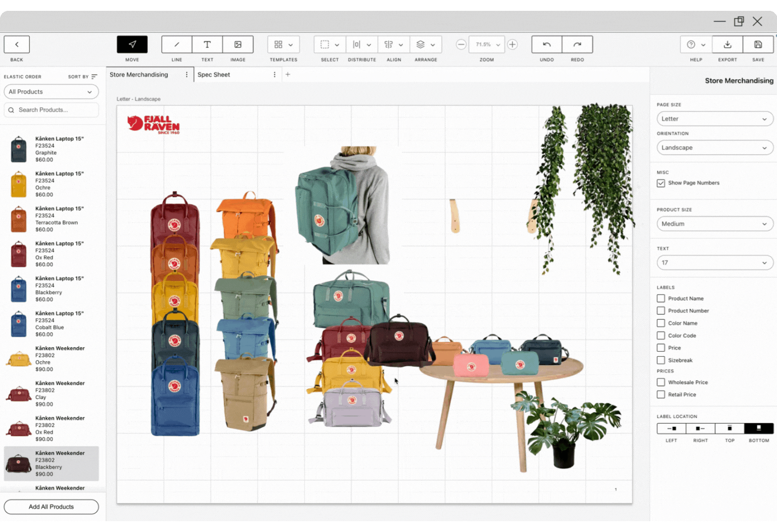Go back using the Back arrow button
The image size is (777, 532).
(x=17, y=44)
